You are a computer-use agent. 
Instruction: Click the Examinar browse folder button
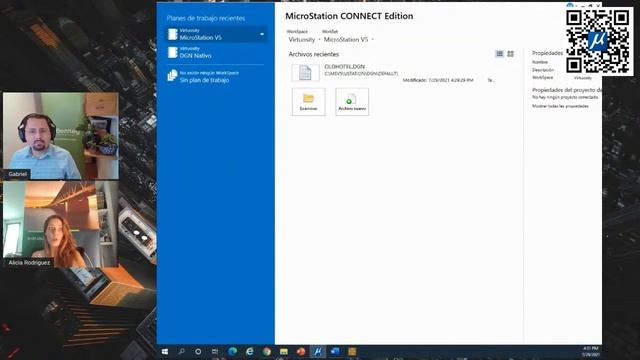pyautogui.click(x=309, y=102)
